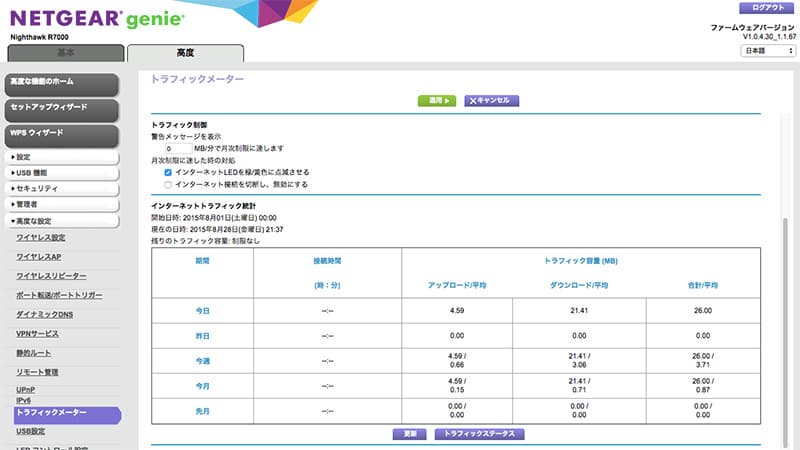Click the キャンセル button
The height and width of the screenshot is (450, 800).
click(491, 101)
